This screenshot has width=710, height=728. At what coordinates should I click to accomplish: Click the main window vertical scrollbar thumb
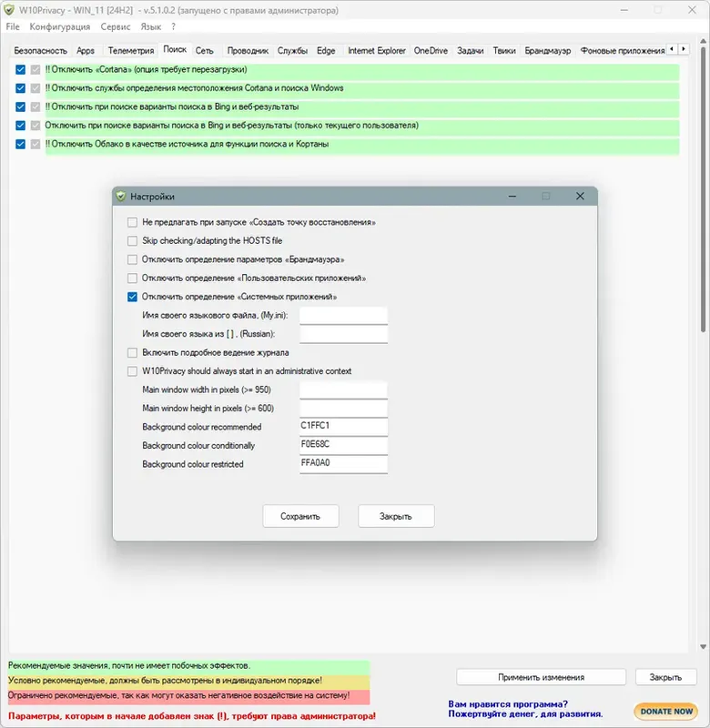703,188
